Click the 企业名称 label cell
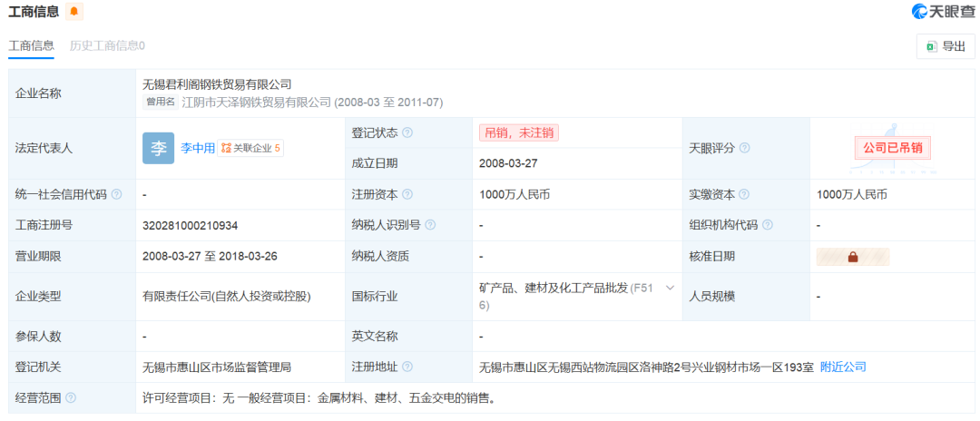Screen dimensions: 980x421 [x=72, y=93]
